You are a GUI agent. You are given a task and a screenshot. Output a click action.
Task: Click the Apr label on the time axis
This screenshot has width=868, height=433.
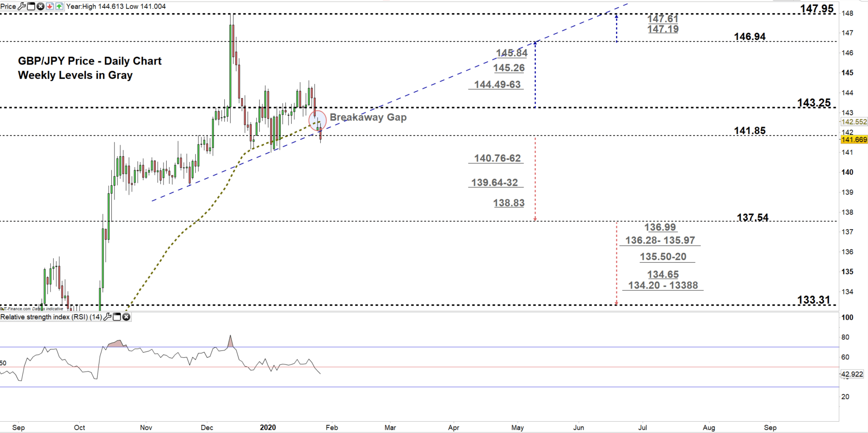pos(454,428)
